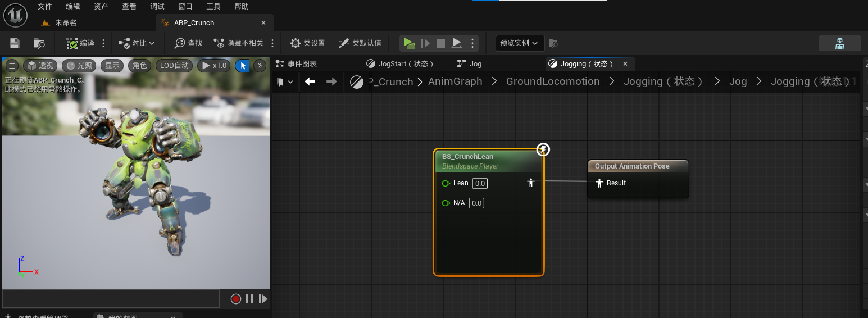This screenshot has width=868, height=318.
Task: Toggle 隐藏不相关 hide unrelated nodes
Action: tap(239, 43)
